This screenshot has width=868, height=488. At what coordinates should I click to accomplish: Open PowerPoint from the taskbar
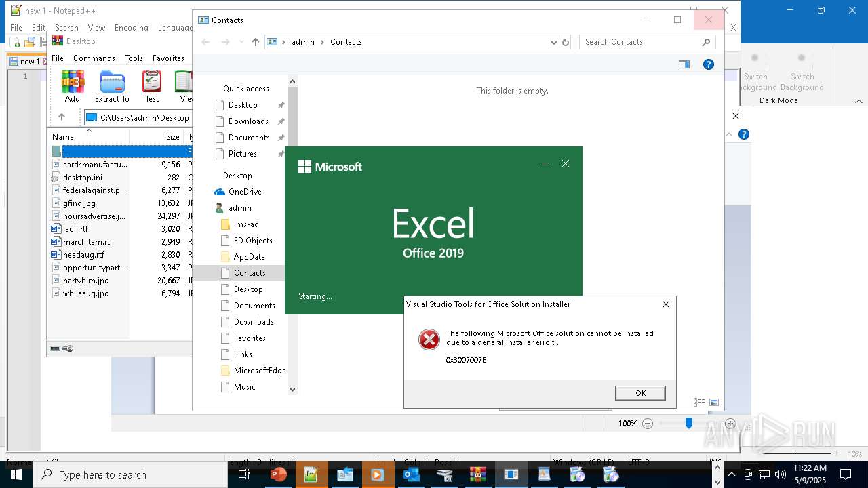(278, 474)
